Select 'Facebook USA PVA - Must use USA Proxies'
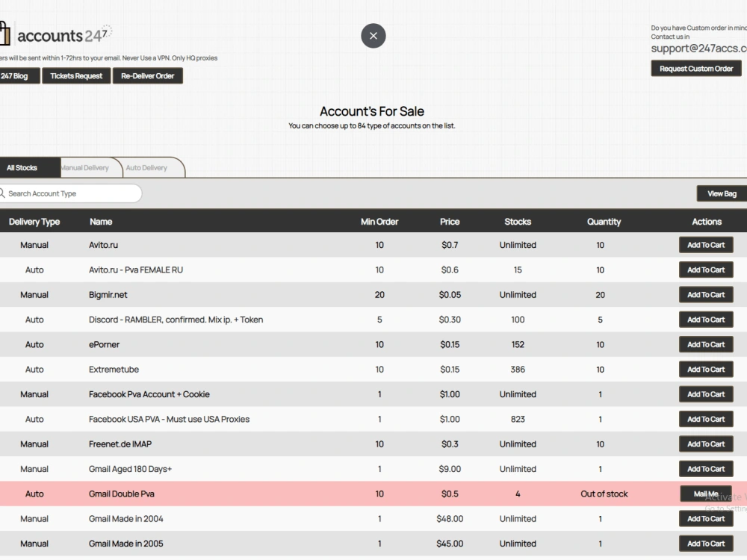This screenshot has width=747, height=560. point(169,419)
